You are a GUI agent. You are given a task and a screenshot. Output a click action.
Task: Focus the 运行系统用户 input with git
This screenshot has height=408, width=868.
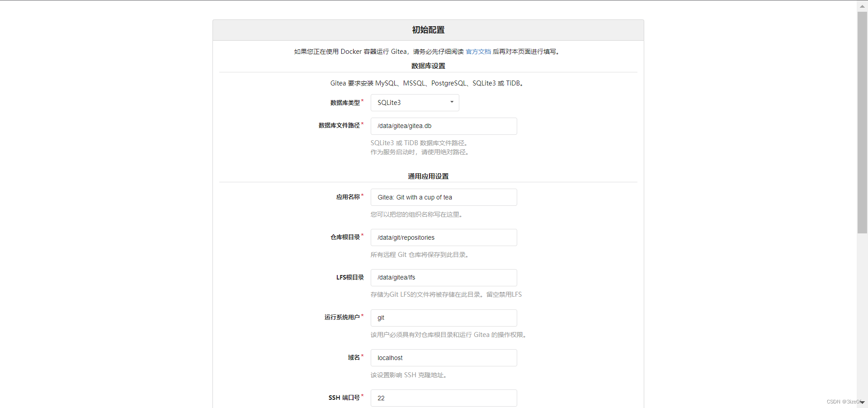443,318
